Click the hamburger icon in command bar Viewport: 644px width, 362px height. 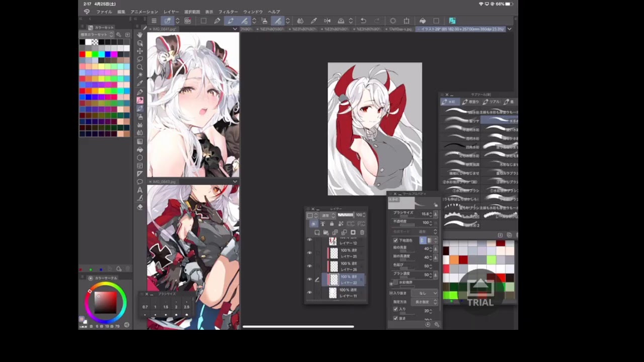(x=154, y=21)
